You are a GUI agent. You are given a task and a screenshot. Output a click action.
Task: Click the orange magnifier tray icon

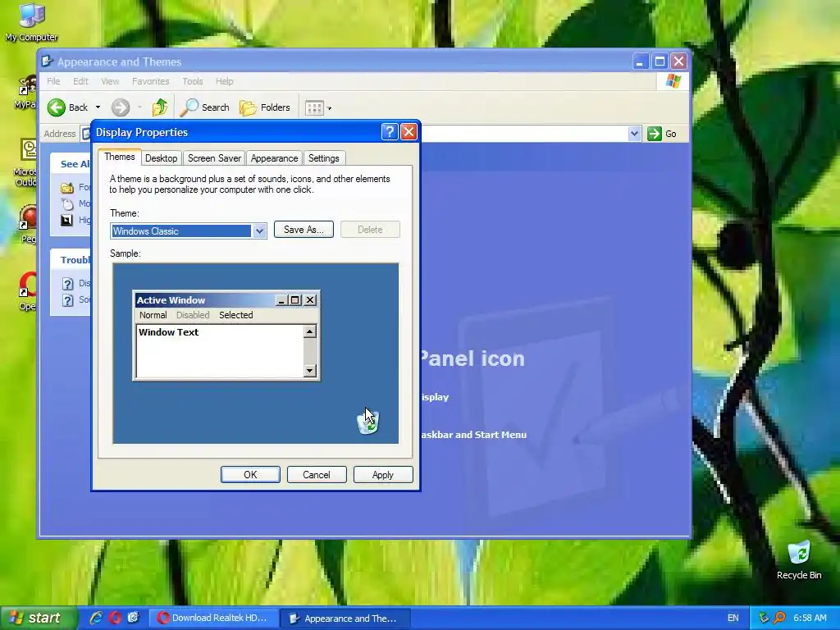pos(779,618)
